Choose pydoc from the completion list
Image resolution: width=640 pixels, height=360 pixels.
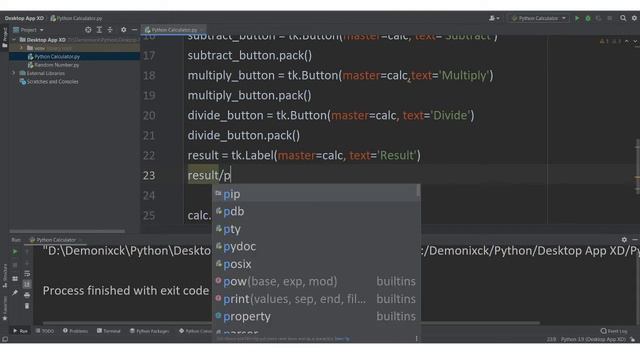[315, 247]
